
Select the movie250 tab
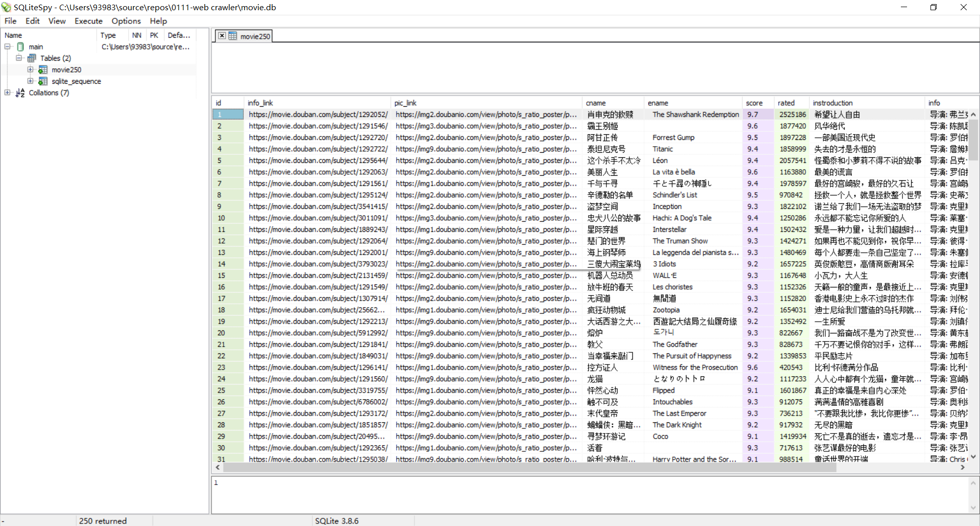(x=244, y=36)
